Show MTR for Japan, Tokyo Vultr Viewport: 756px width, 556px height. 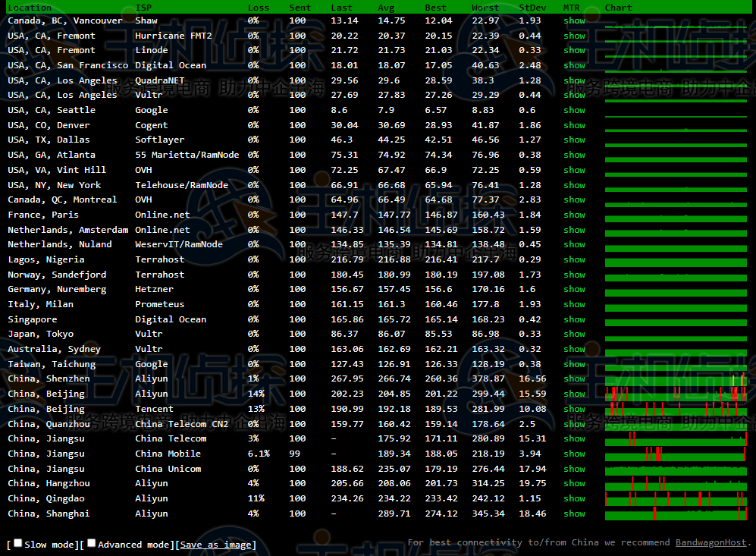[574, 334]
